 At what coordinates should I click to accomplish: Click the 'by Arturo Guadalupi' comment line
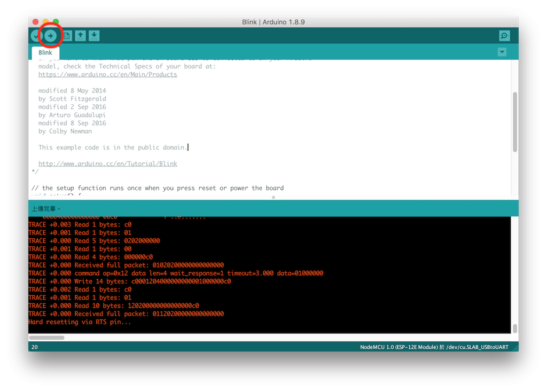click(72, 115)
